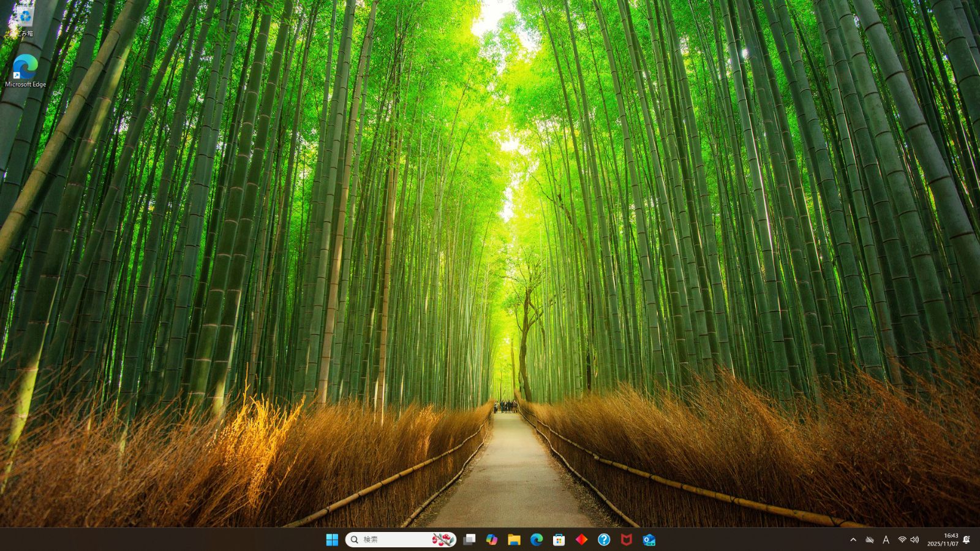Open File Explorer from the taskbar

click(x=514, y=539)
